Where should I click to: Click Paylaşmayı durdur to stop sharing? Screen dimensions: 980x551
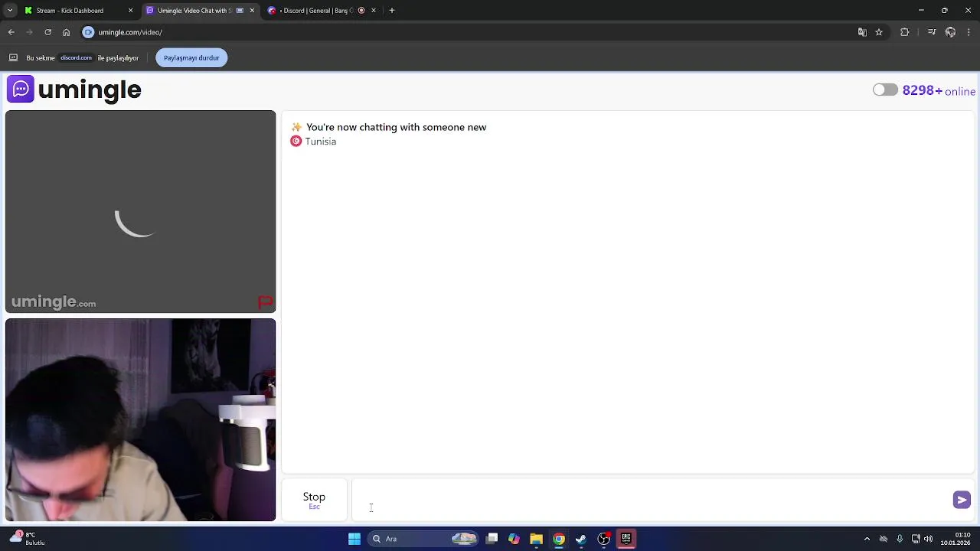(191, 57)
